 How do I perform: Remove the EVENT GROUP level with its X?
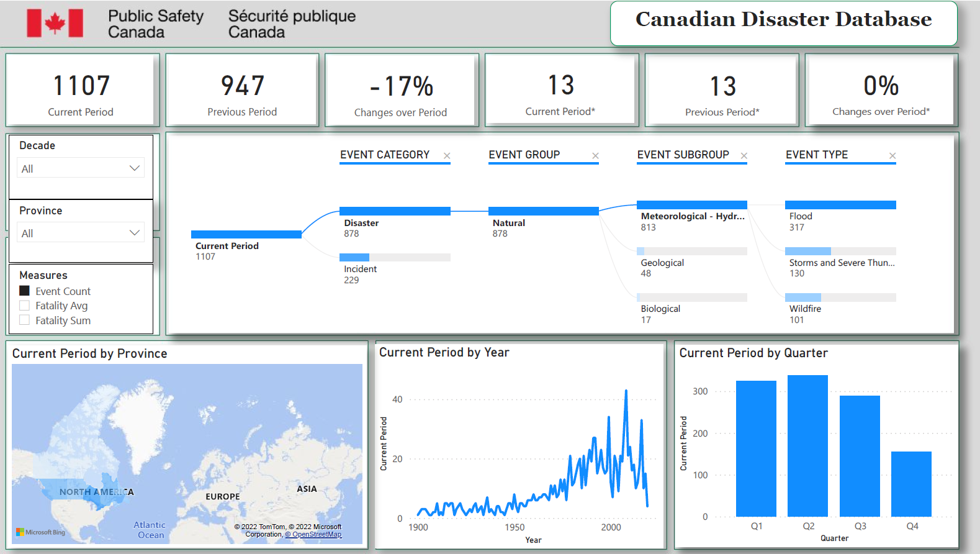pyautogui.click(x=595, y=156)
